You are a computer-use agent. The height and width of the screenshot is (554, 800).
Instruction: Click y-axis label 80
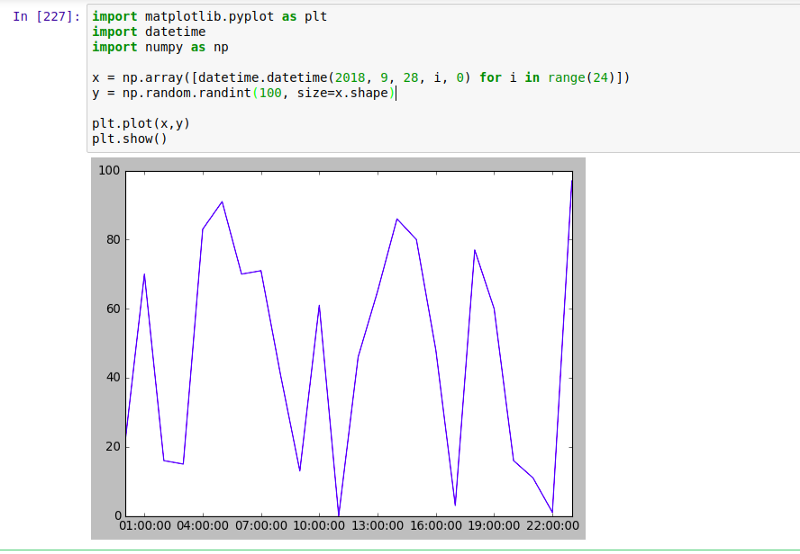(113, 240)
